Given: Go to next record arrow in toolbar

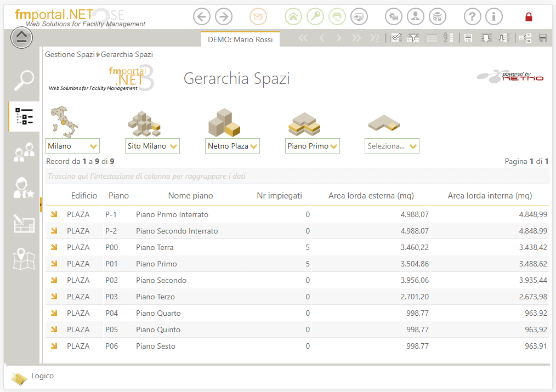Looking at the screenshot, I should pyautogui.click(x=339, y=38).
